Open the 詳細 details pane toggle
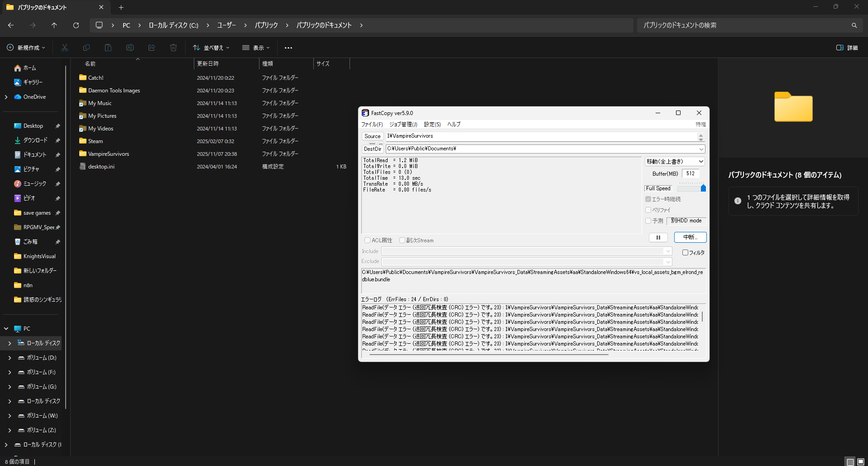 [847, 48]
